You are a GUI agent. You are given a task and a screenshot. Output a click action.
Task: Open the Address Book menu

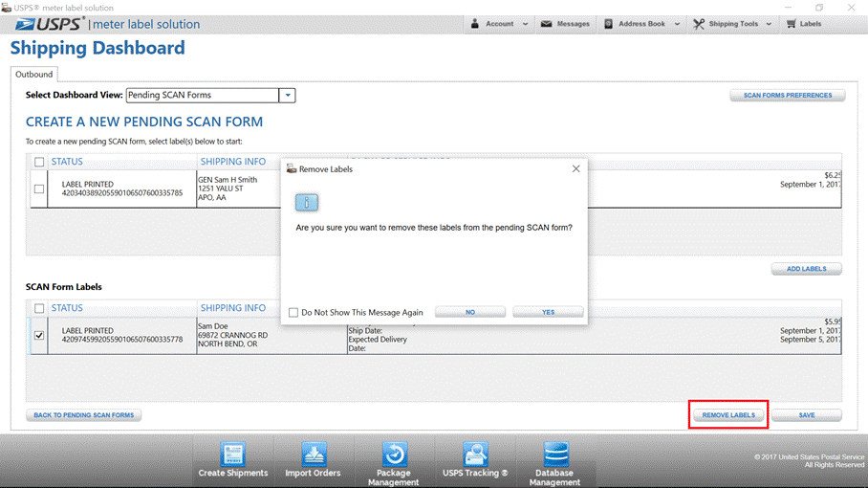coord(641,24)
